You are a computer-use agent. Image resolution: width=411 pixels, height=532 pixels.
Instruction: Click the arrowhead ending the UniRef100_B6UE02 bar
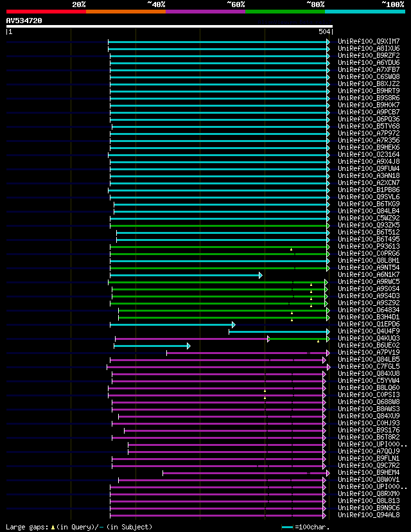(189, 346)
